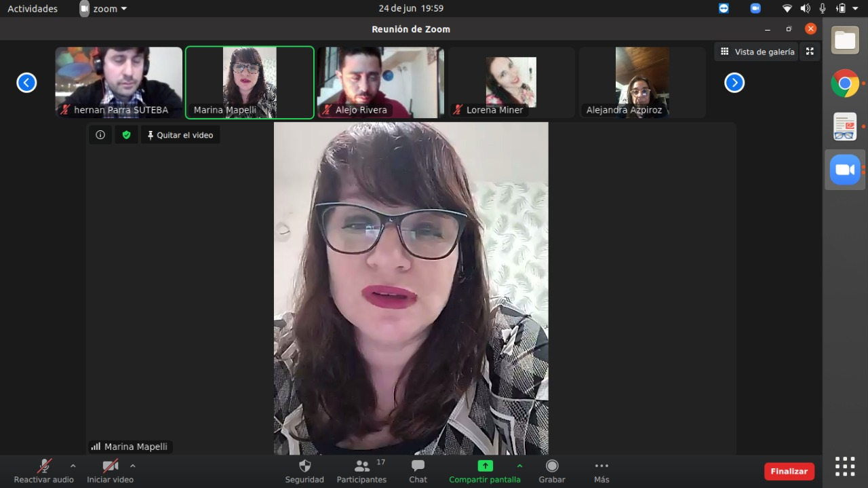868x488 pixels.
Task: Click the meeting information icon
Action: click(100, 135)
